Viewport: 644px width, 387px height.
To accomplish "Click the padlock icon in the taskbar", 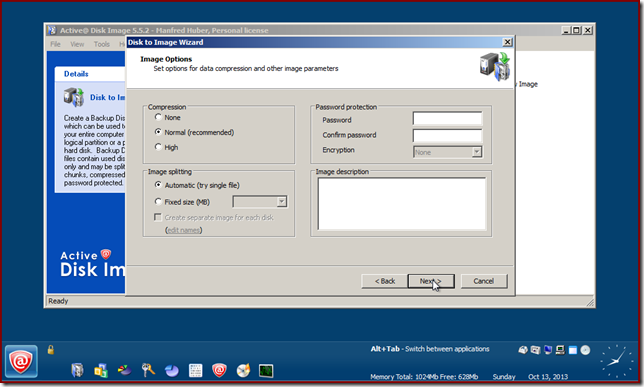I will pos(51,350).
